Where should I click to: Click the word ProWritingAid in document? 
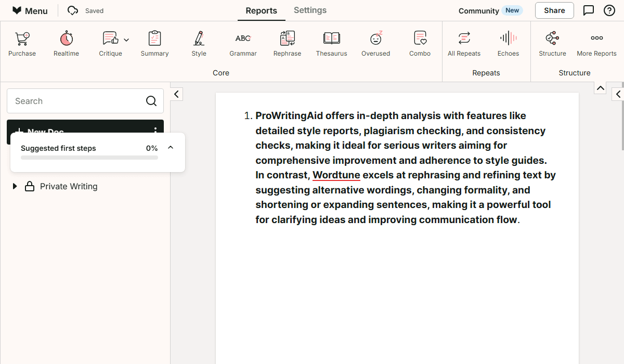click(289, 116)
